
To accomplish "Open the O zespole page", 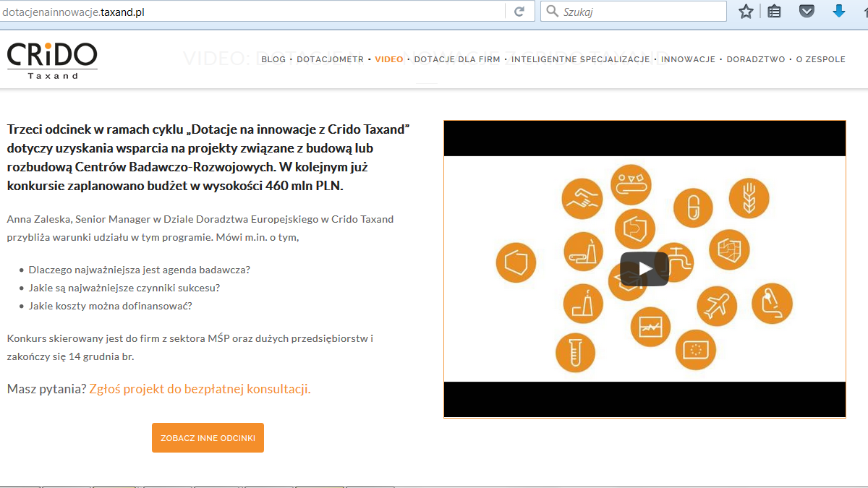I will [x=820, y=60].
